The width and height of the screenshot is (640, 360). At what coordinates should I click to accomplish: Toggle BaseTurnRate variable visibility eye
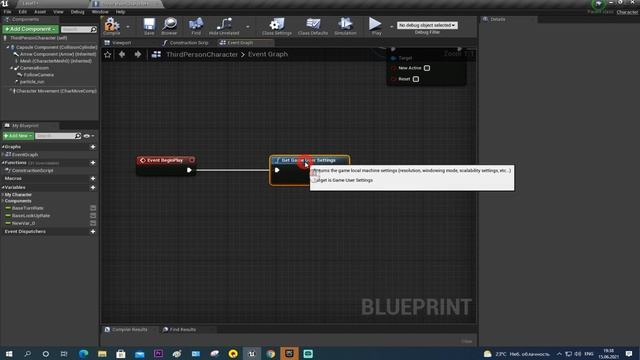coord(93,208)
